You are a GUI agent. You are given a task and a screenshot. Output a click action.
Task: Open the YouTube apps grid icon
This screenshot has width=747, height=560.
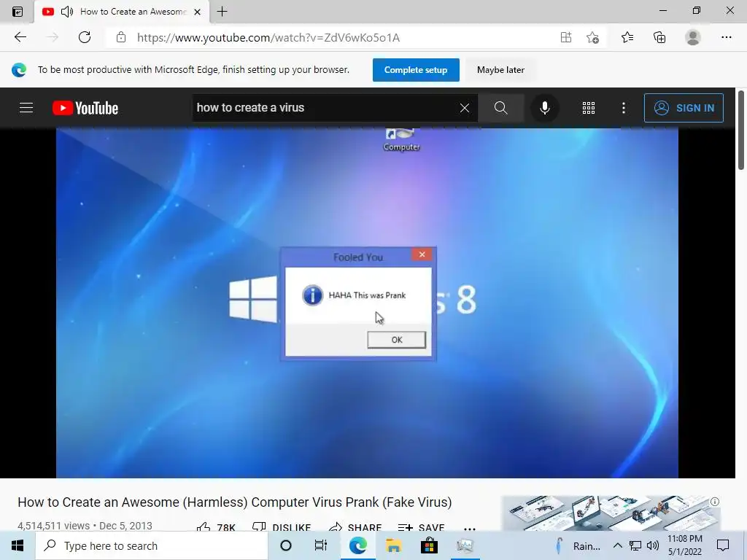point(589,108)
